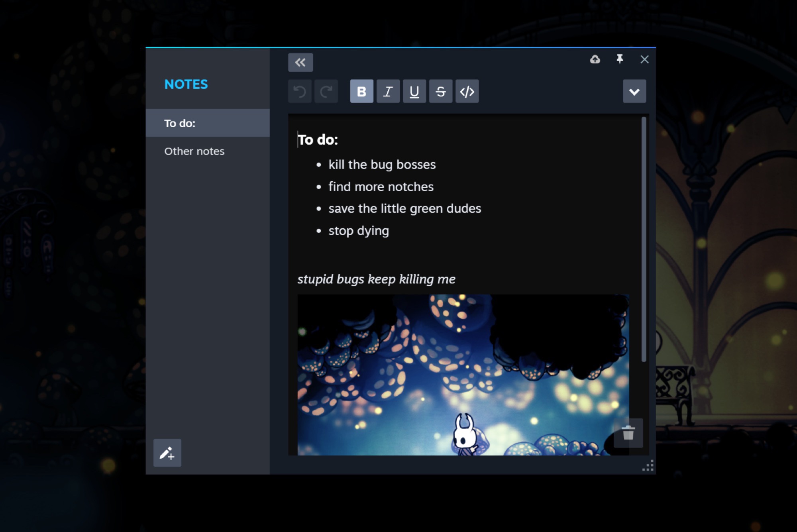The image size is (797, 532).
Task: Apply strikethrough formatting
Action: click(x=440, y=92)
